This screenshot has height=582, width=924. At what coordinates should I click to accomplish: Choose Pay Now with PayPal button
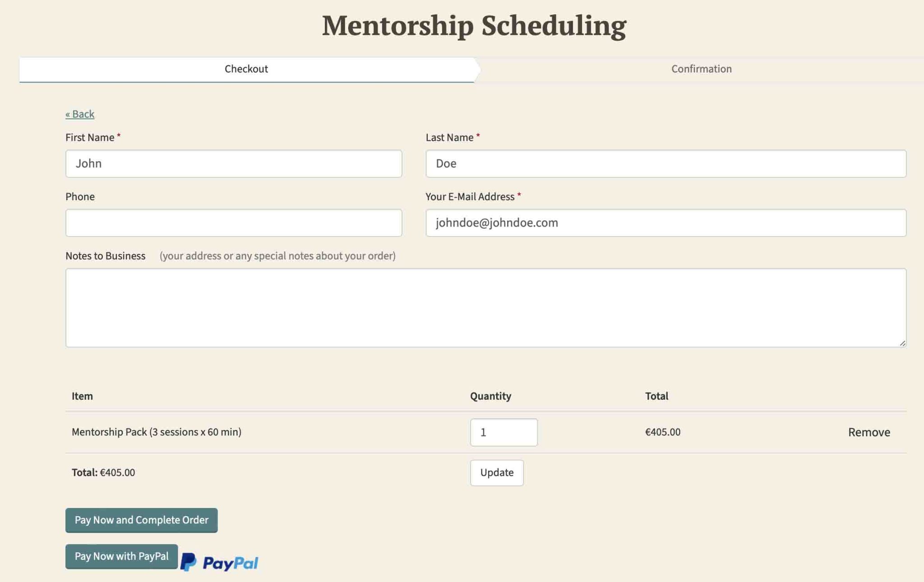(x=121, y=556)
